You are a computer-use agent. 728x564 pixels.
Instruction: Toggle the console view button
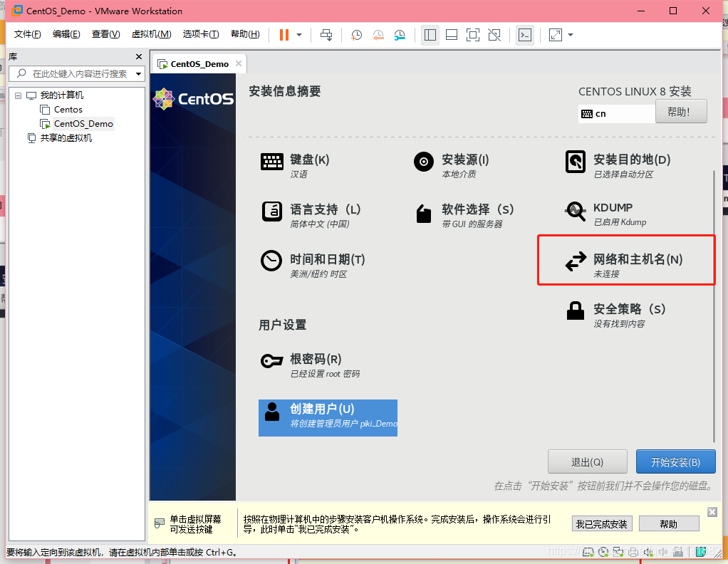coord(525,35)
